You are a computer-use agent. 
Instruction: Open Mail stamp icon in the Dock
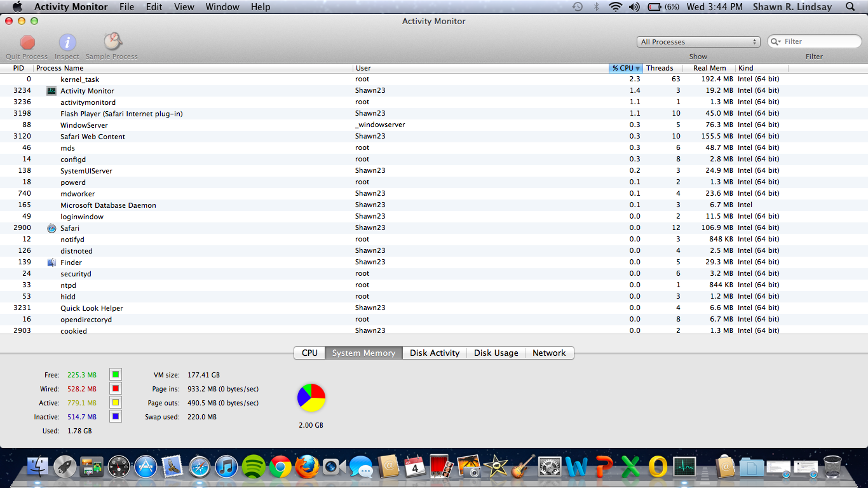(x=173, y=467)
